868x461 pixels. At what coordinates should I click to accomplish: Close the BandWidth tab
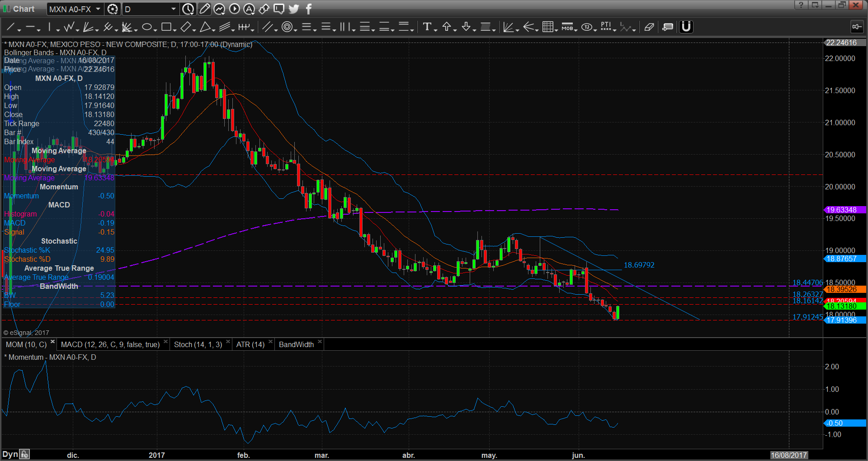click(320, 342)
